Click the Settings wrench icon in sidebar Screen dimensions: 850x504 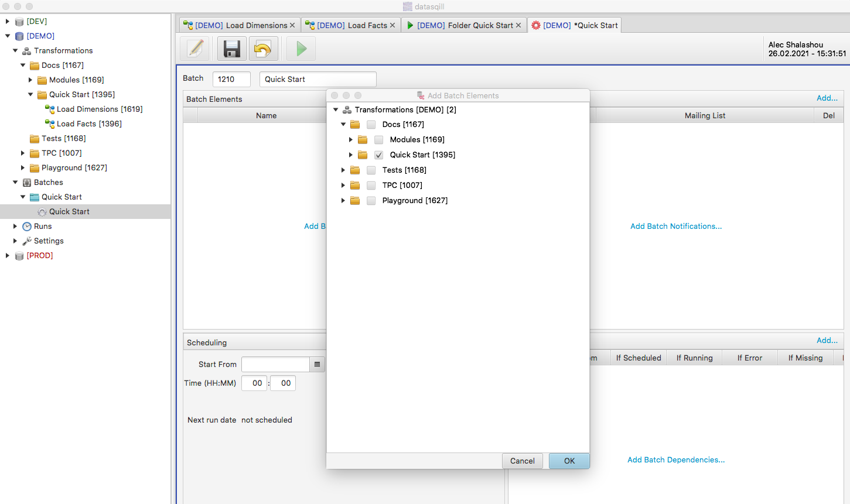[27, 241]
